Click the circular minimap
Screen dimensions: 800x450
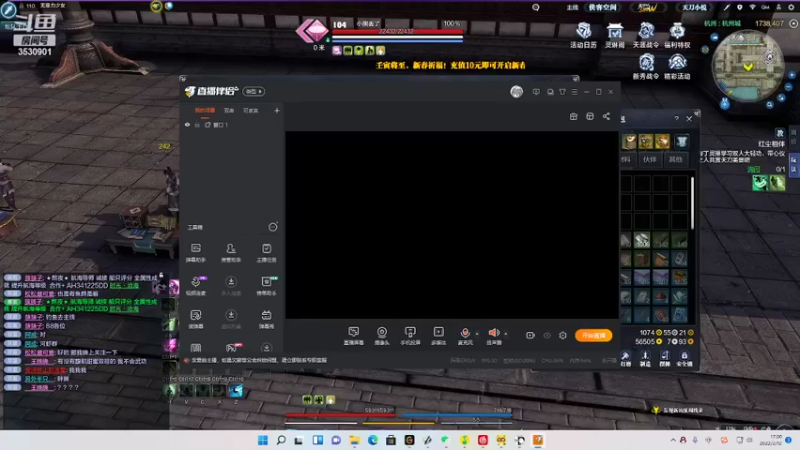[748, 65]
